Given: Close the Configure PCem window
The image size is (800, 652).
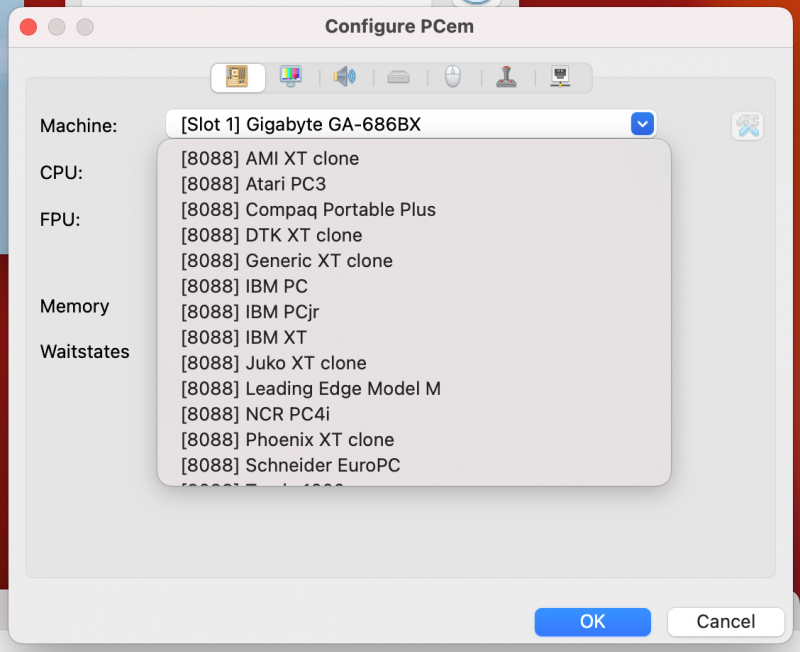Looking at the screenshot, I should coord(29,27).
